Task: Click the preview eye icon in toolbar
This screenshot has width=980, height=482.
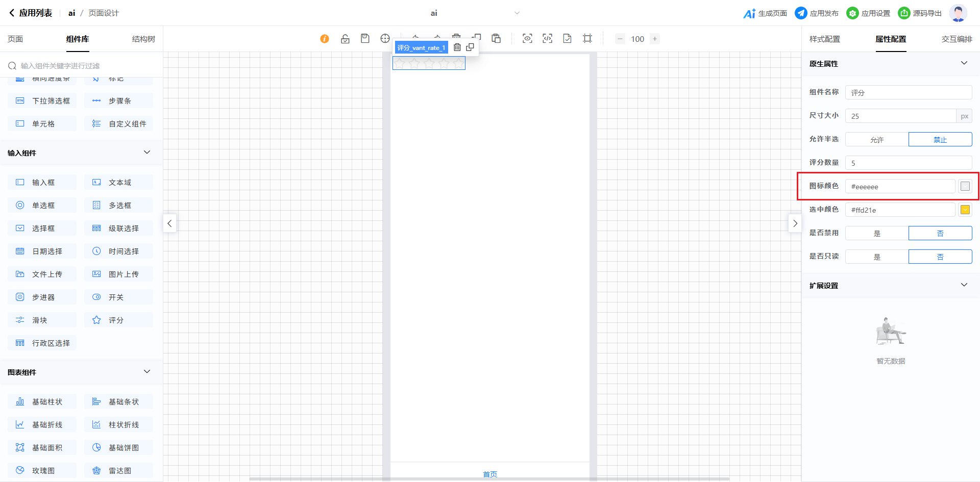Action: pyautogui.click(x=527, y=39)
